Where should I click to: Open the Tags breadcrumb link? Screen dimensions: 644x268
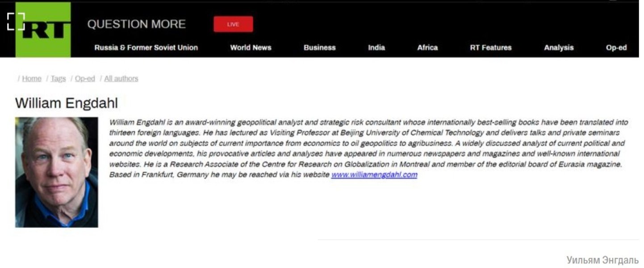pyautogui.click(x=58, y=79)
